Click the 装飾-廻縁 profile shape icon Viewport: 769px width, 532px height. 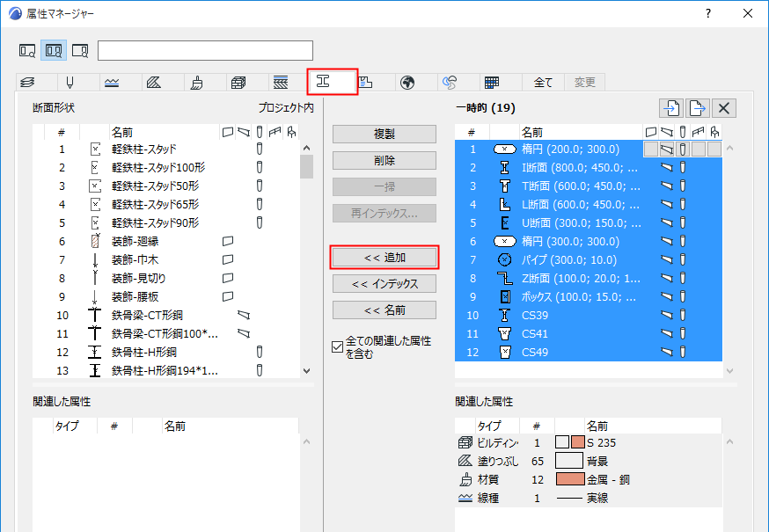click(x=95, y=241)
